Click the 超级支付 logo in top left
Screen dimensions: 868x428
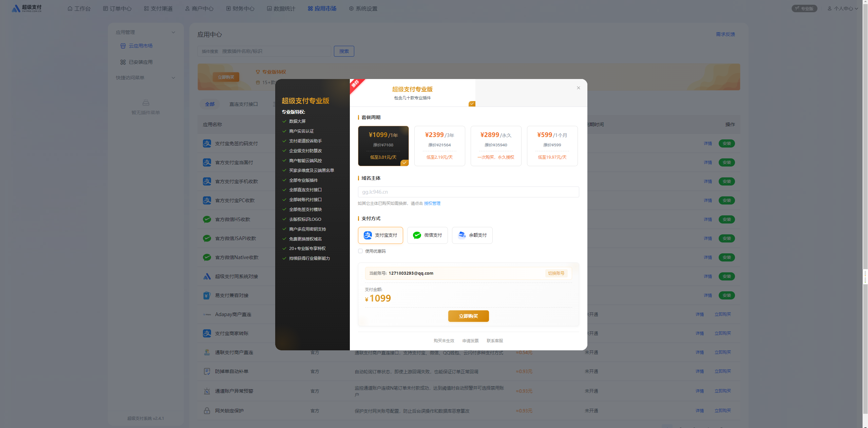(26, 8)
